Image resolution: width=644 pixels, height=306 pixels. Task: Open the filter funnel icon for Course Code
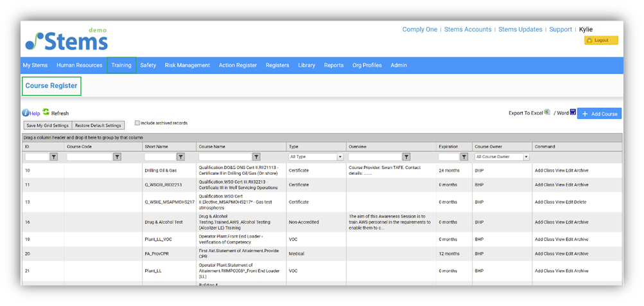(x=117, y=157)
